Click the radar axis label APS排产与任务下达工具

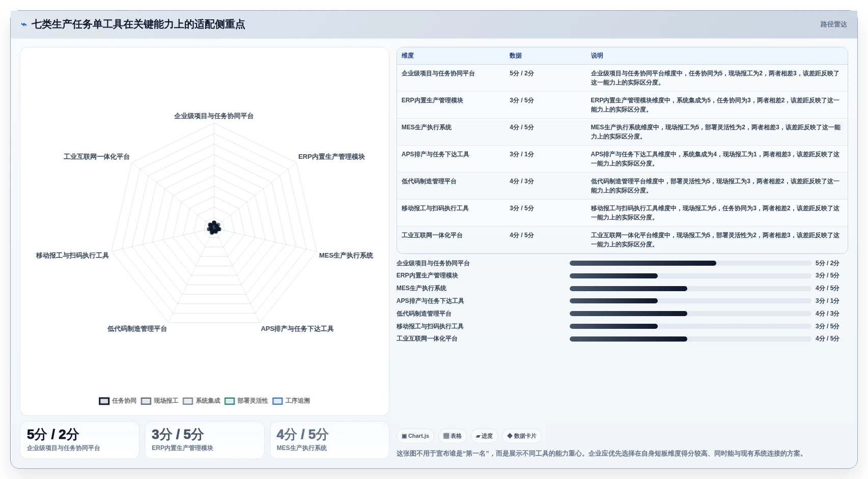click(297, 329)
